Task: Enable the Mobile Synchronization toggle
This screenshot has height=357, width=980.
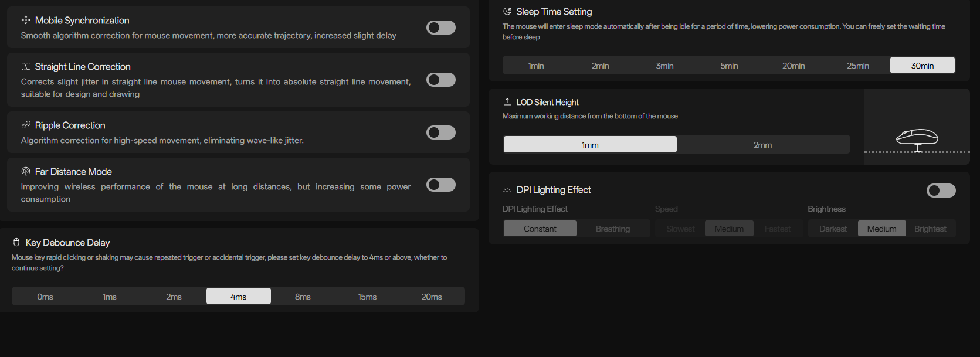Action: pyautogui.click(x=440, y=28)
